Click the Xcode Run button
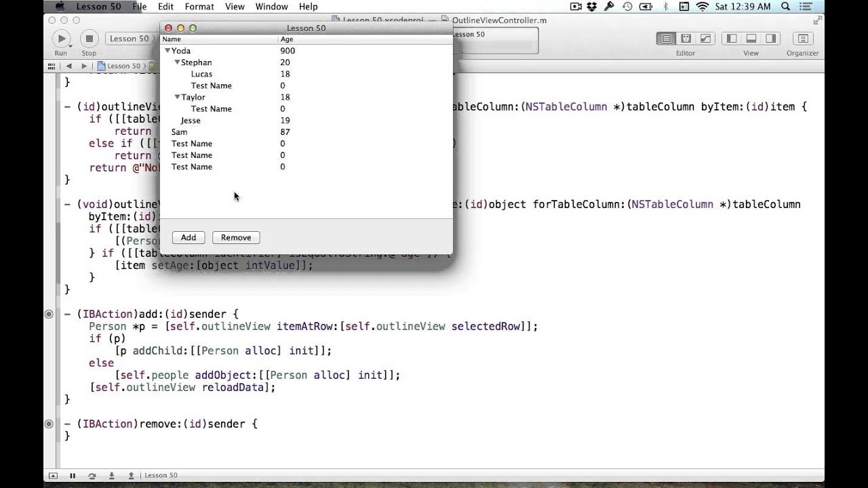The image size is (868, 488). 61,39
